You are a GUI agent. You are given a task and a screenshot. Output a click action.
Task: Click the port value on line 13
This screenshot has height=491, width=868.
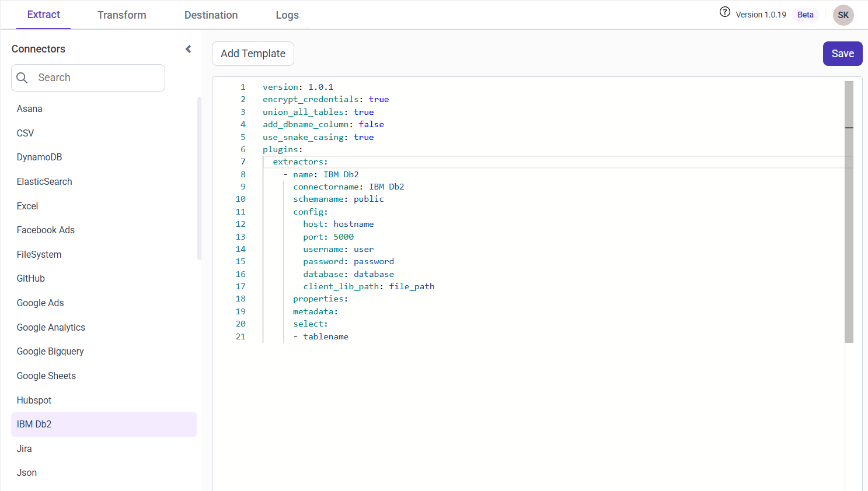coord(344,237)
